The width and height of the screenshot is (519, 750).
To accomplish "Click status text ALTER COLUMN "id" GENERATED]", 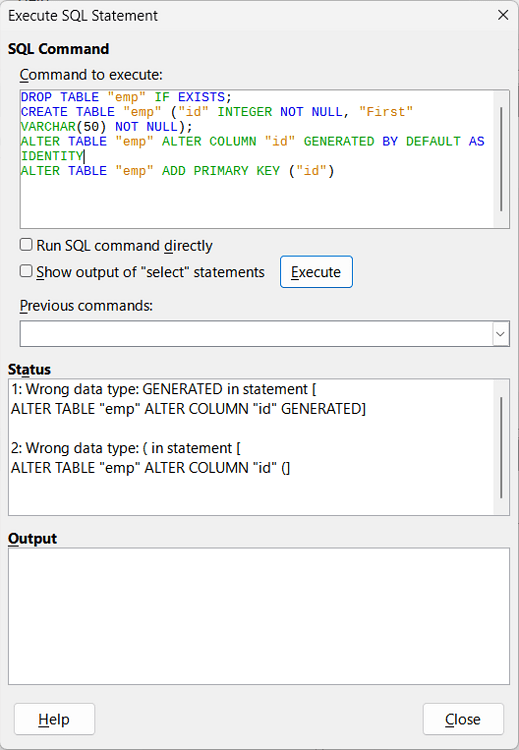I will [x=188, y=409].
